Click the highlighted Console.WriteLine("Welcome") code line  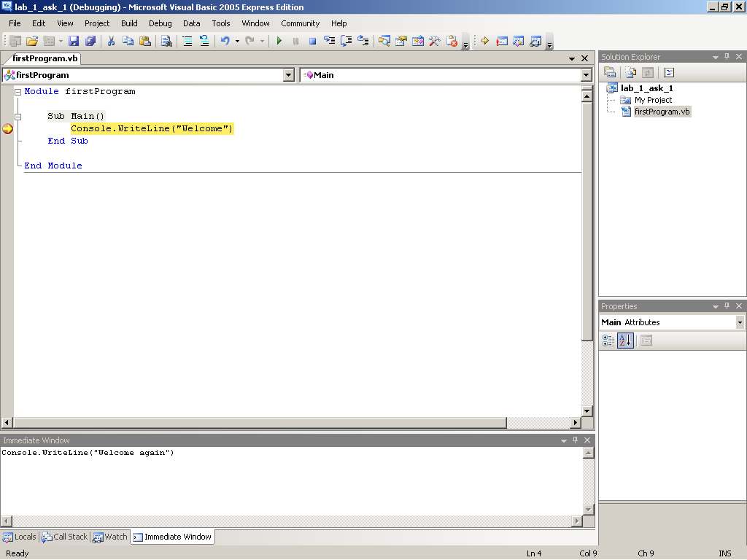click(x=152, y=128)
